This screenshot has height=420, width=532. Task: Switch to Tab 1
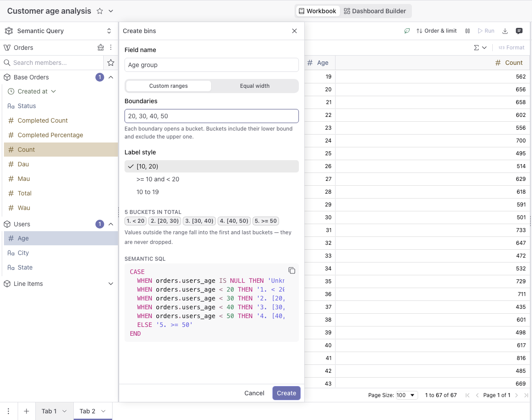click(x=49, y=411)
